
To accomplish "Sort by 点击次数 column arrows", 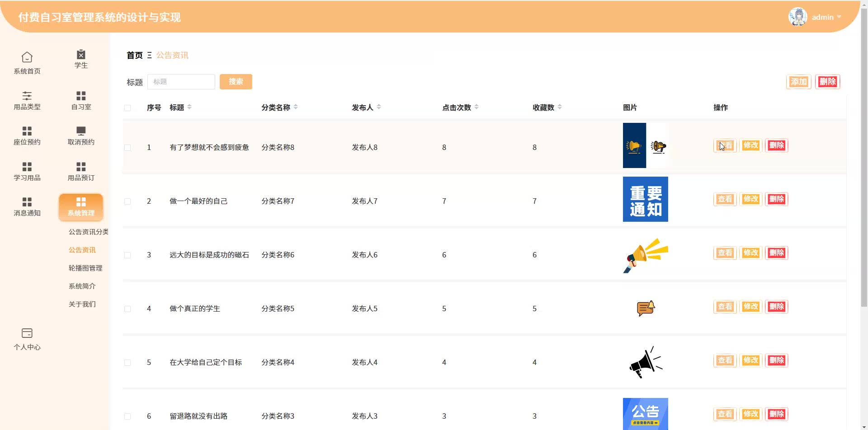I will coord(476,107).
